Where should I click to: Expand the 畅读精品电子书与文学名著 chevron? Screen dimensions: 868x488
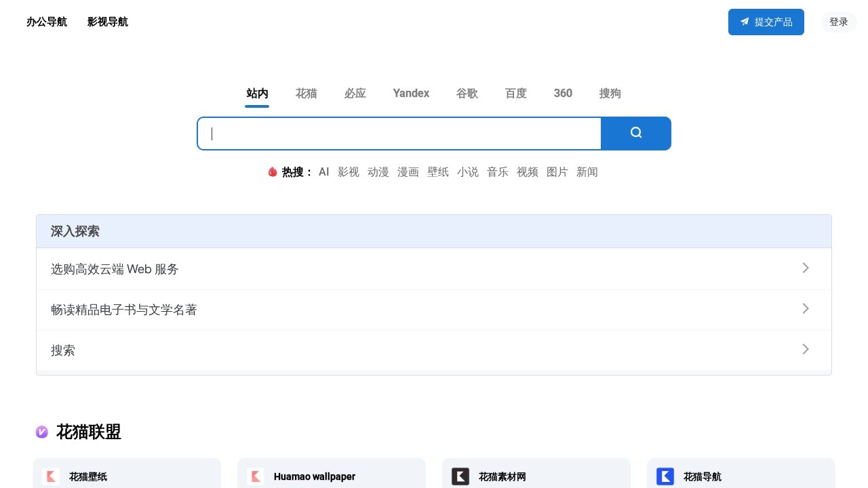[x=806, y=308]
